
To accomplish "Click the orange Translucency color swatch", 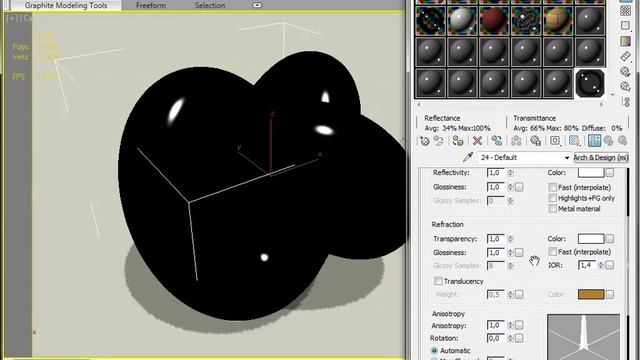I will tap(591, 294).
